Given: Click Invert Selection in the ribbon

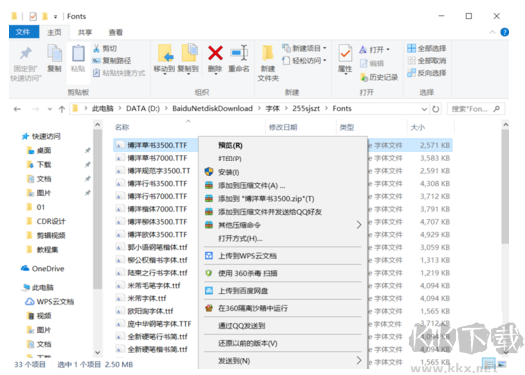Looking at the screenshot, I should (x=427, y=73).
